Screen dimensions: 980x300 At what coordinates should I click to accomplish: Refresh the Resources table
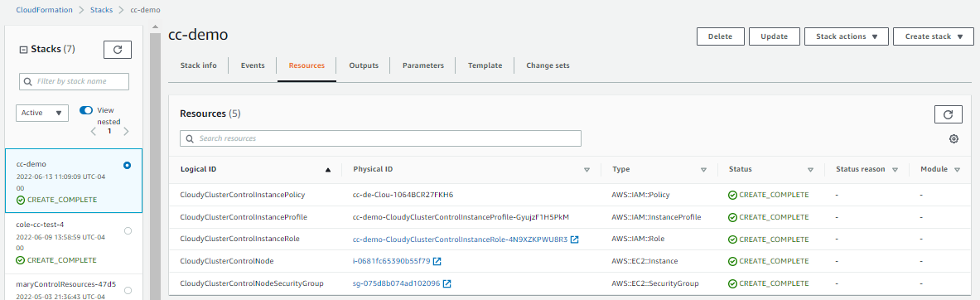click(949, 114)
